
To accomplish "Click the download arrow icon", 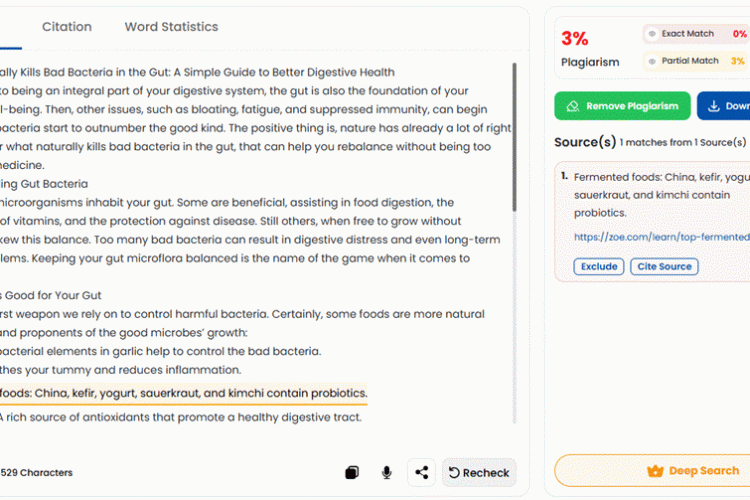I will click(x=714, y=106).
